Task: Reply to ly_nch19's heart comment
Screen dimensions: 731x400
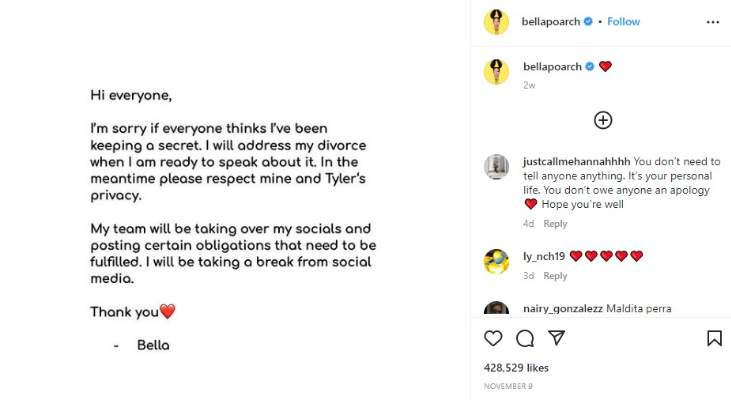Action: click(555, 276)
